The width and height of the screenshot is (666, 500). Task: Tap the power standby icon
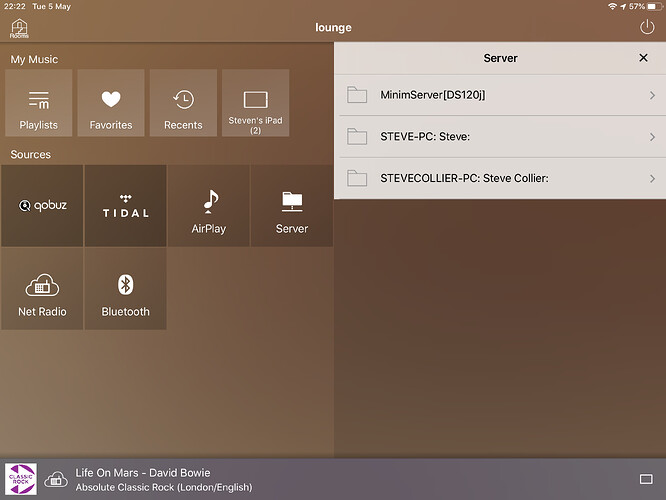(x=647, y=28)
